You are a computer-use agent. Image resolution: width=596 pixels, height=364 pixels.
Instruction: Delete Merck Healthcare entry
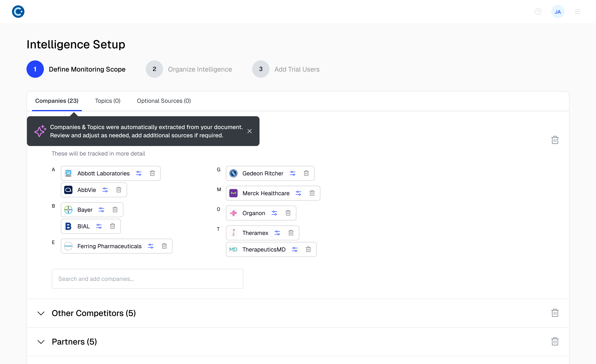(x=312, y=193)
